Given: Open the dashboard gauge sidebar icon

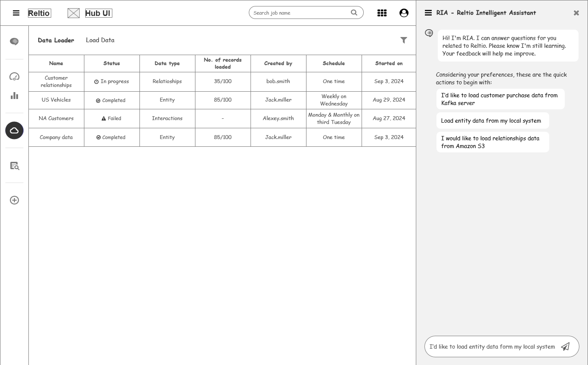Looking at the screenshot, I should 14,77.
